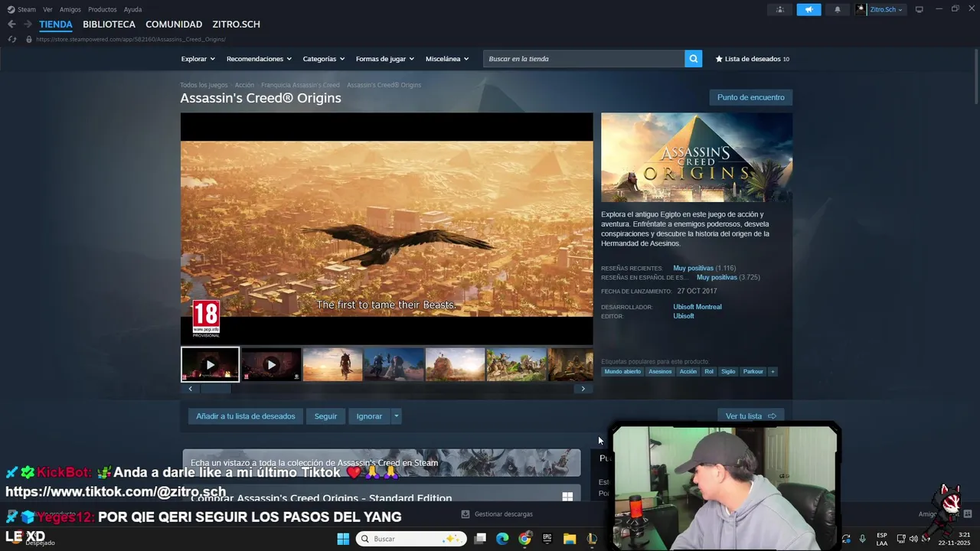The image size is (980, 551).
Task: Switch to the TIENDA tab
Action: pyautogui.click(x=56, y=24)
